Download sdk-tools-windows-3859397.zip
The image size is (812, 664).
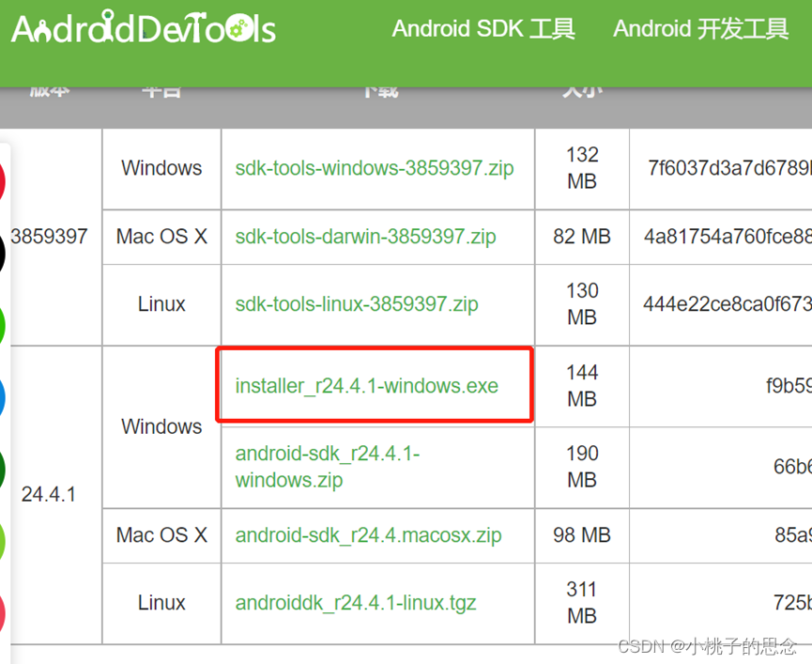coord(375,168)
